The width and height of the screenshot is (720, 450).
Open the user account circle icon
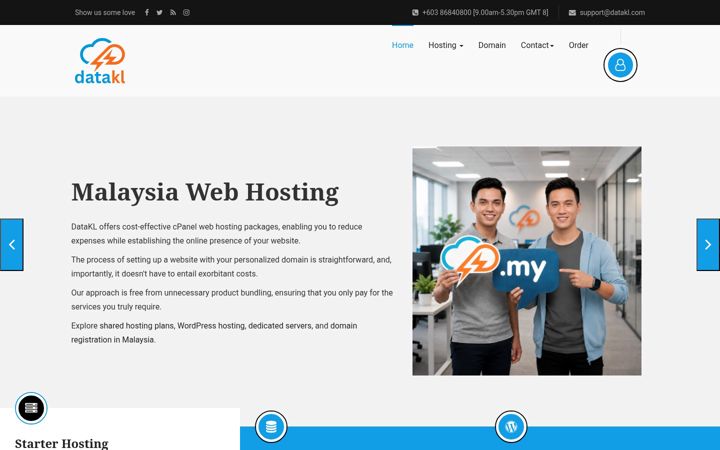(620, 65)
